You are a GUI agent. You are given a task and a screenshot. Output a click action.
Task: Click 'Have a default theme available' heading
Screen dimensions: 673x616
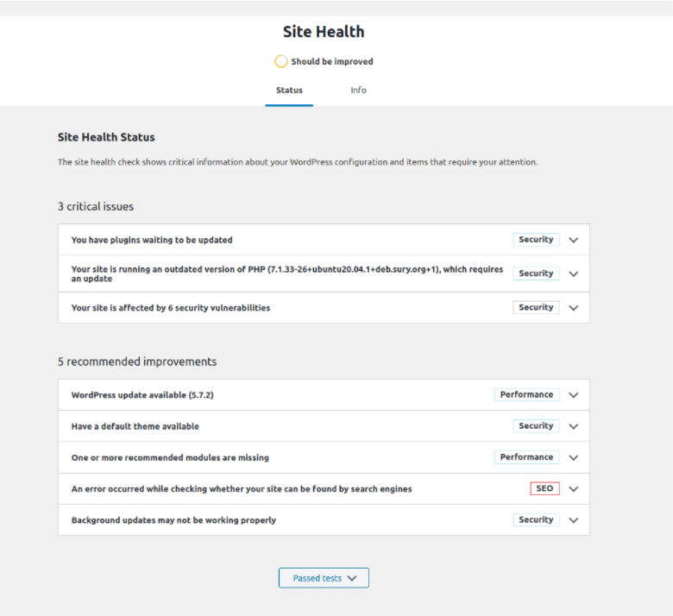(135, 426)
